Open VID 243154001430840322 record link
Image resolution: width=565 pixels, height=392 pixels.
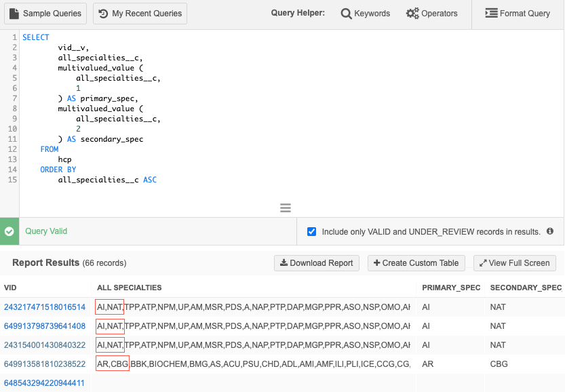[45, 345]
